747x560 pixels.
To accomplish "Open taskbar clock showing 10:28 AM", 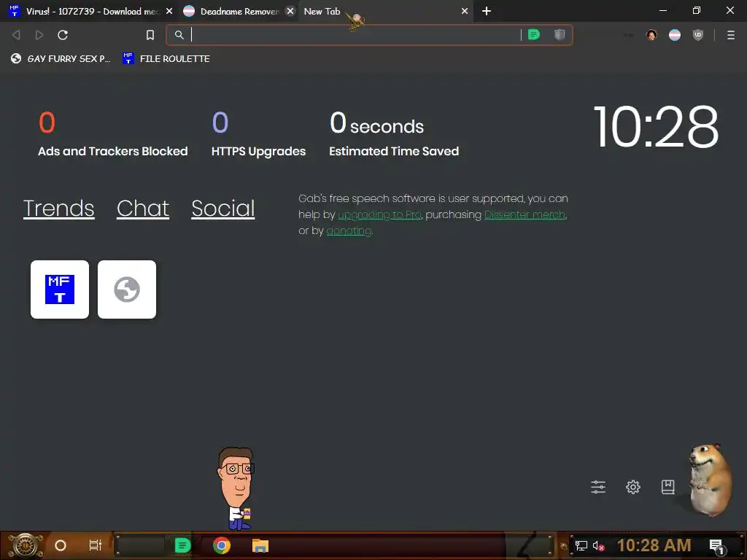I will pyautogui.click(x=654, y=545).
